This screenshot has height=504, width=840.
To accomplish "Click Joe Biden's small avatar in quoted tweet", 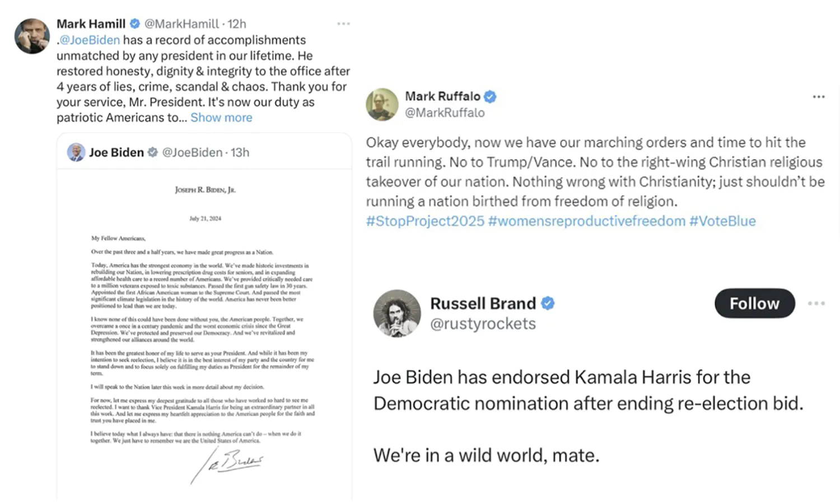I will (x=76, y=152).
